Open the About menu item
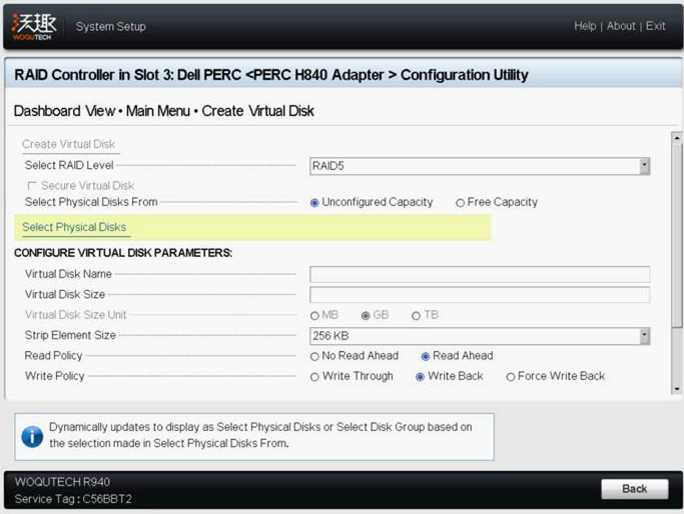 pyautogui.click(x=621, y=26)
